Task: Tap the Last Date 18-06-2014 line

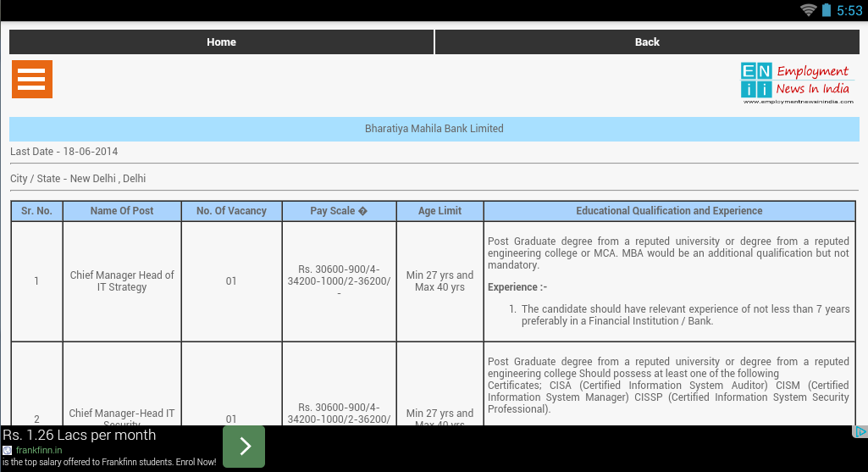Action: click(64, 151)
